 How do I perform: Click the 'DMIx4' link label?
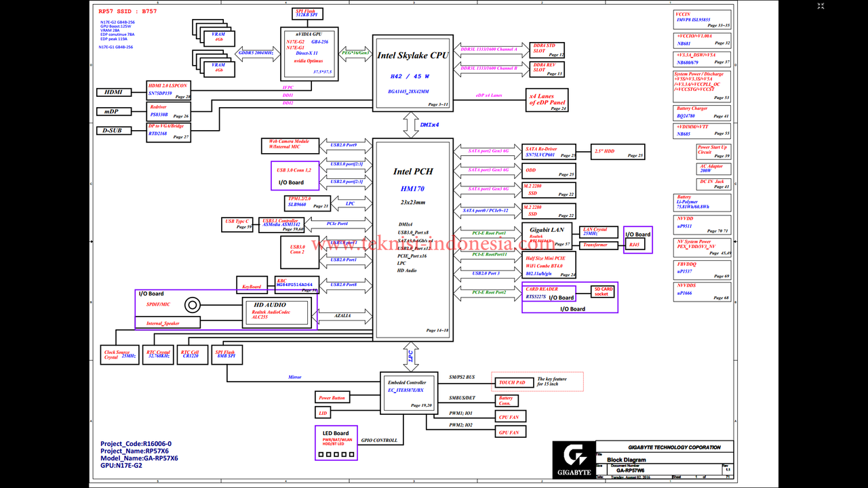tap(429, 125)
